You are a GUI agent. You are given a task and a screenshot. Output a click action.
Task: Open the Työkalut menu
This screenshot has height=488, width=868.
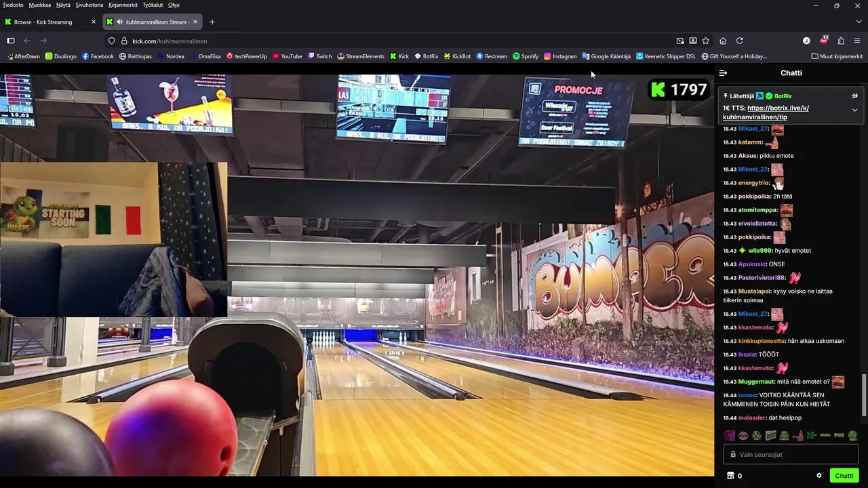[x=153, y=5]
